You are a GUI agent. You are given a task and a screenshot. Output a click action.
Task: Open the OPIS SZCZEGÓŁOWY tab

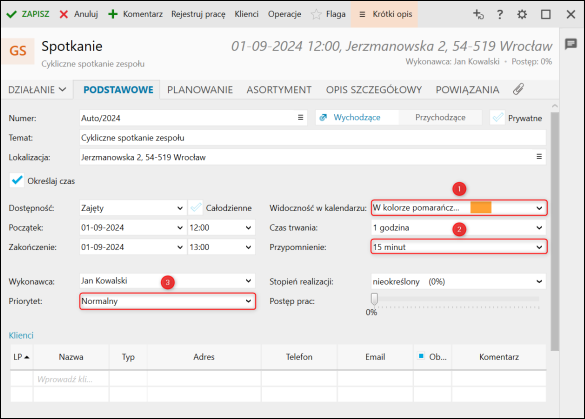tap(374, 90)
